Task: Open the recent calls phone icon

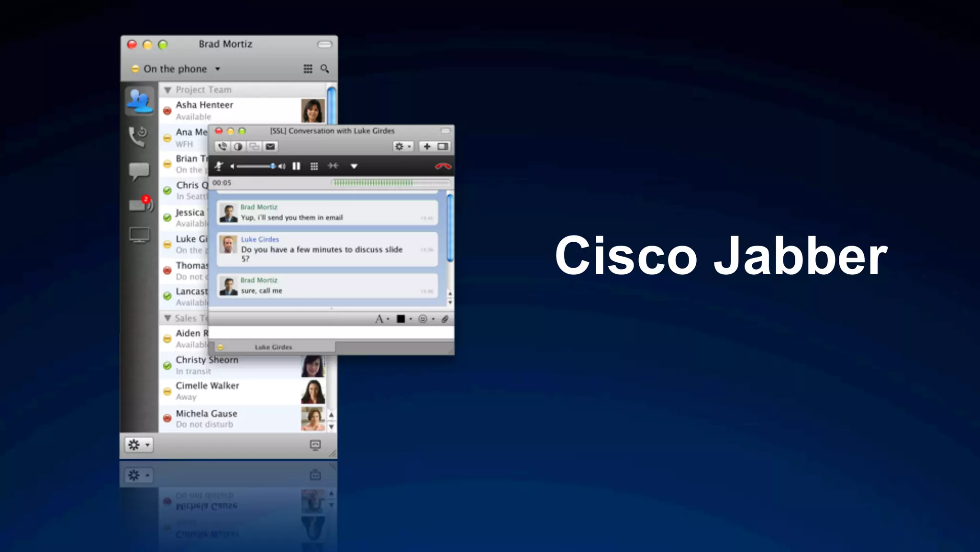Action: pyautogui.click(x=138, y=136)
